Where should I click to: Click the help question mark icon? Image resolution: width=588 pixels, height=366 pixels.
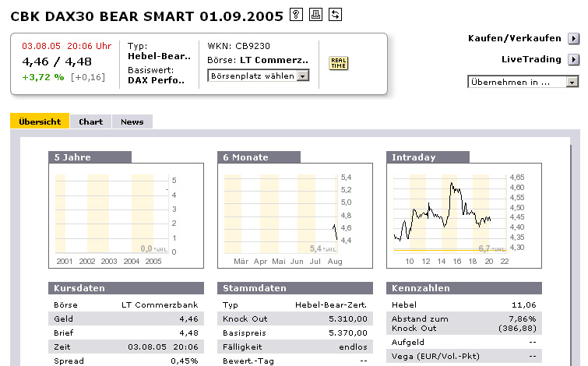[x=296, y=15]
